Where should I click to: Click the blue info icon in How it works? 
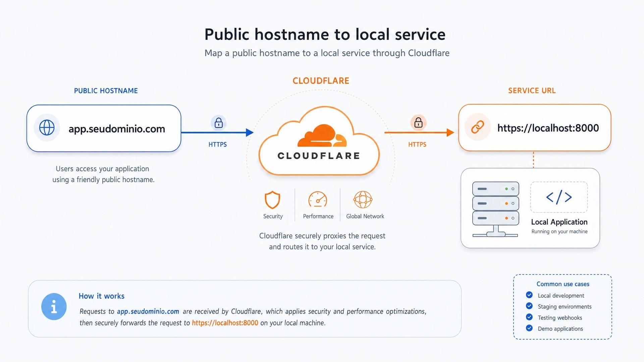(54, 307)
